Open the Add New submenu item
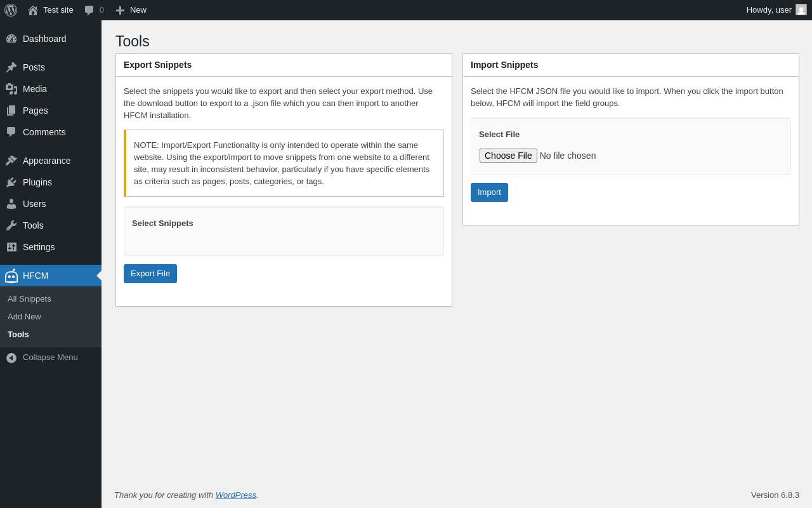Screen dimensions: 812x508 pyautogui.click(x=24, y=317)
